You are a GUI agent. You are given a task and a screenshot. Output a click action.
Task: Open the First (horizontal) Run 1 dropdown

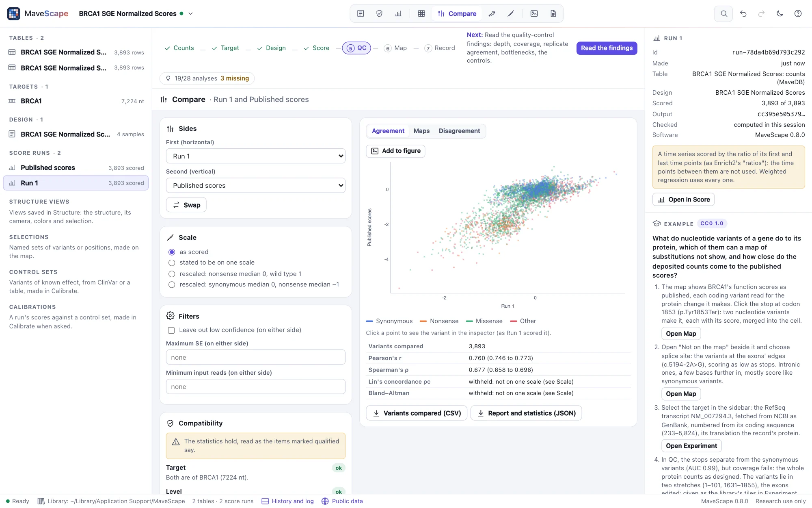[x=256, y=156]
